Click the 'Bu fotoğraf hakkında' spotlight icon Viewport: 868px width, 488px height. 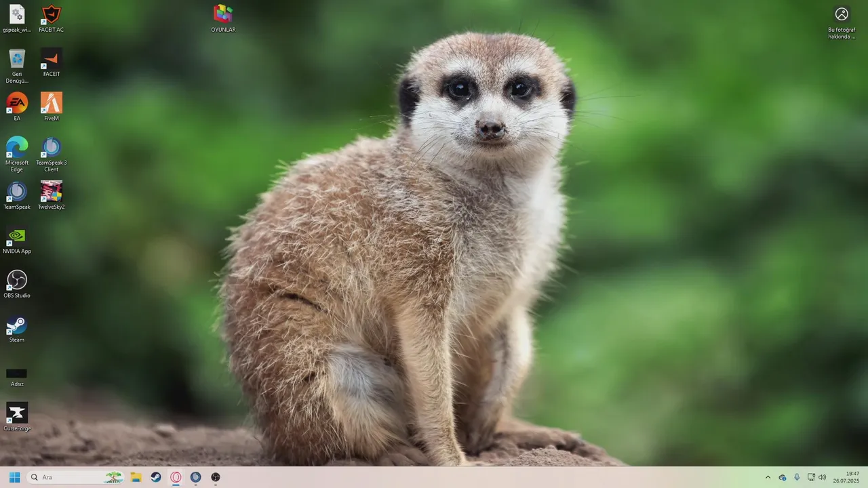[x=842, y=22]
